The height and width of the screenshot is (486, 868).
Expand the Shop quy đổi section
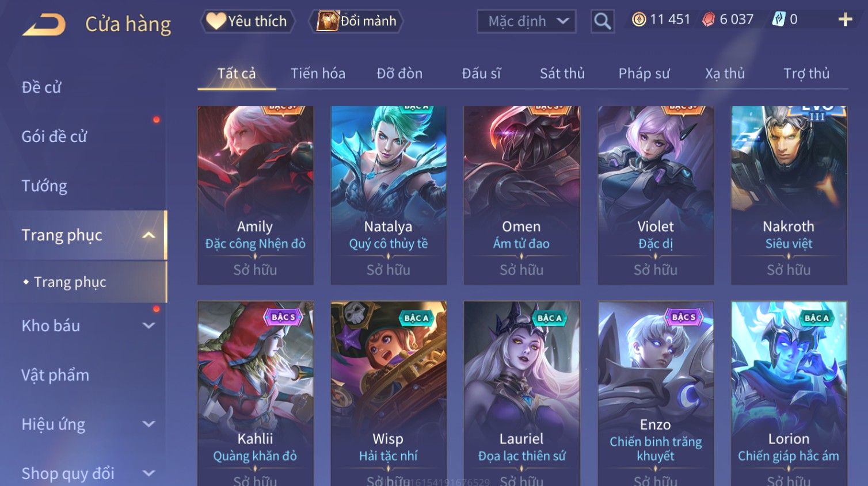[149, 473]
